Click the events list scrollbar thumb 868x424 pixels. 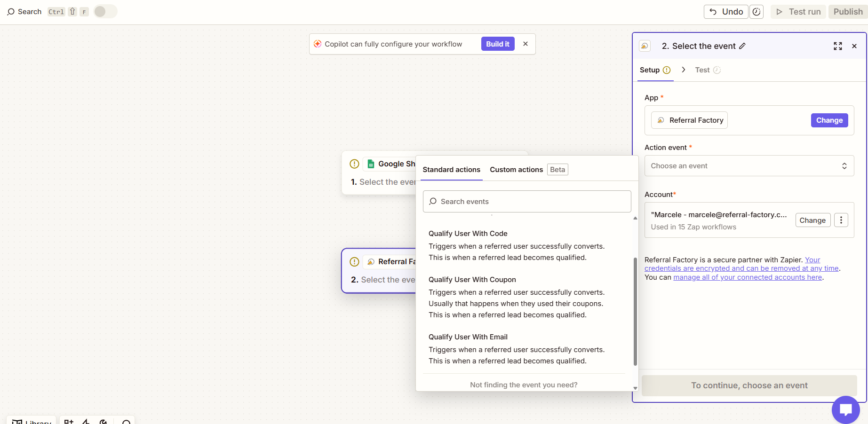tap(635, 311)
